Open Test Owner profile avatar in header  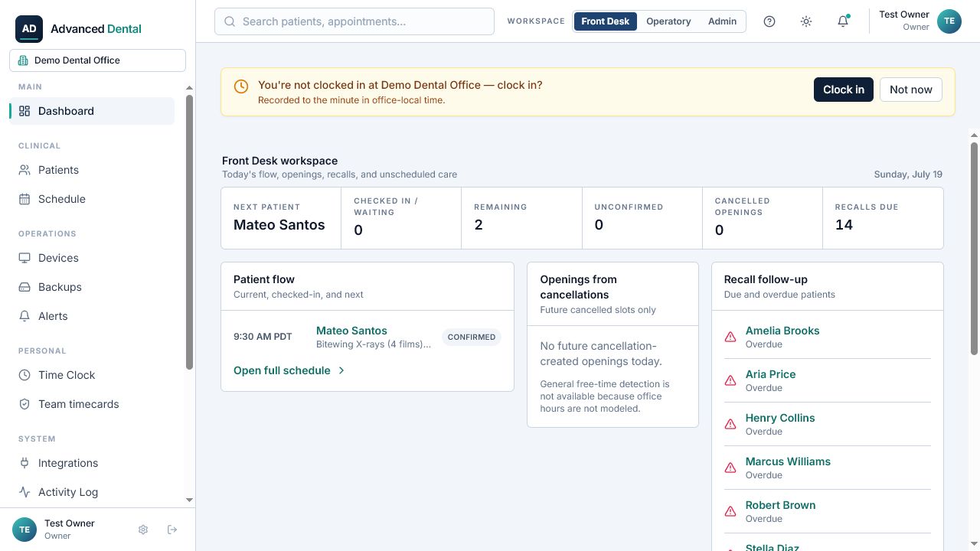[949, 21]
